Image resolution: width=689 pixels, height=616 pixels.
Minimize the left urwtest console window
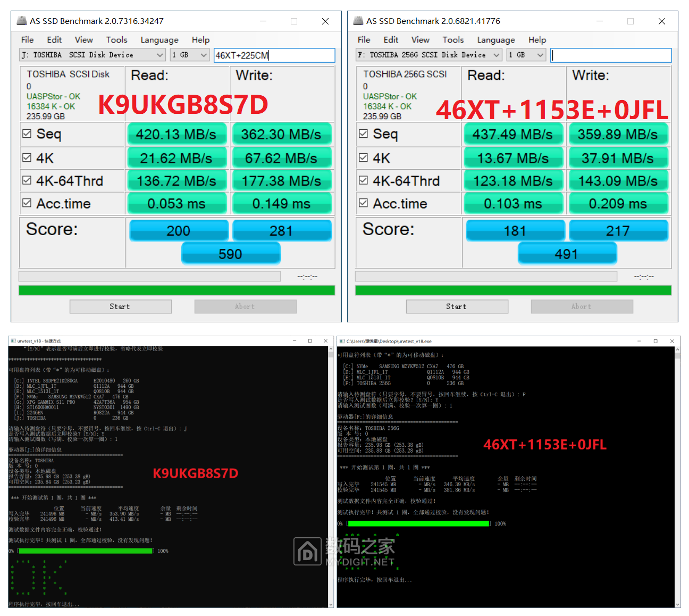pyautogui.click(x=295, y=341)
